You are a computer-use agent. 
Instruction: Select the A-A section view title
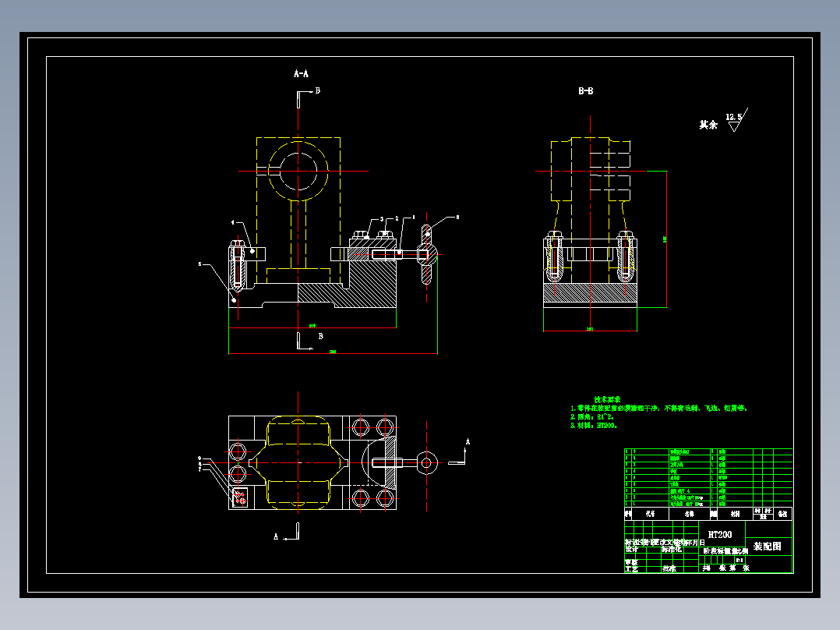coord(301,73)
